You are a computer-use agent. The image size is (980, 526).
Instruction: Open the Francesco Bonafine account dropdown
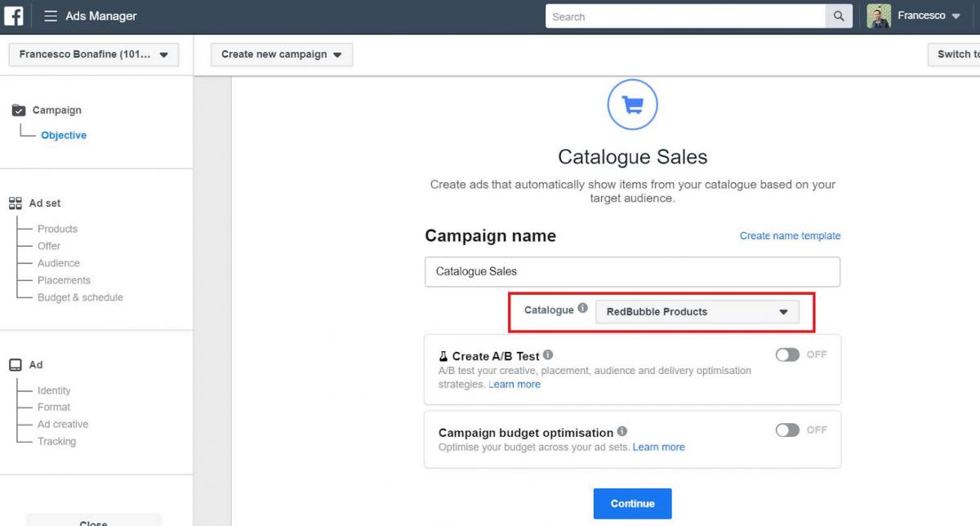click(x=94, y=55)
